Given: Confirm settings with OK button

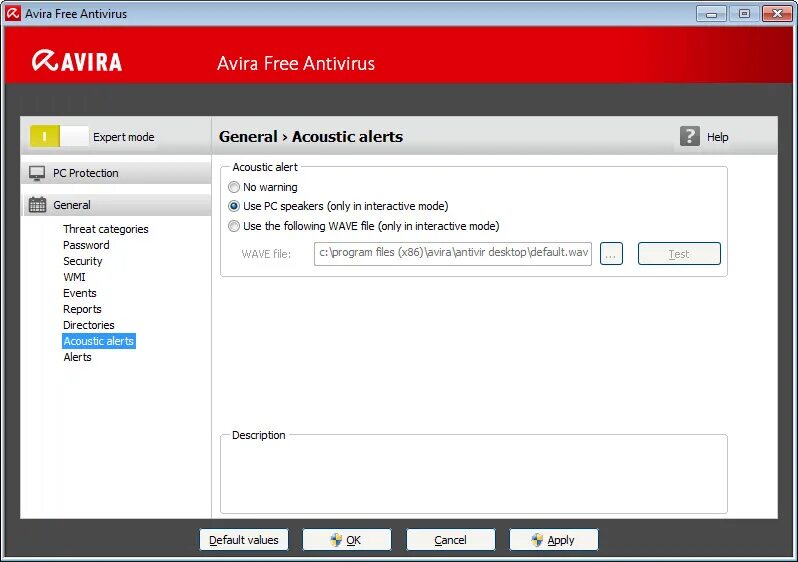Looking at the screenshot, I should click(347, 540).
